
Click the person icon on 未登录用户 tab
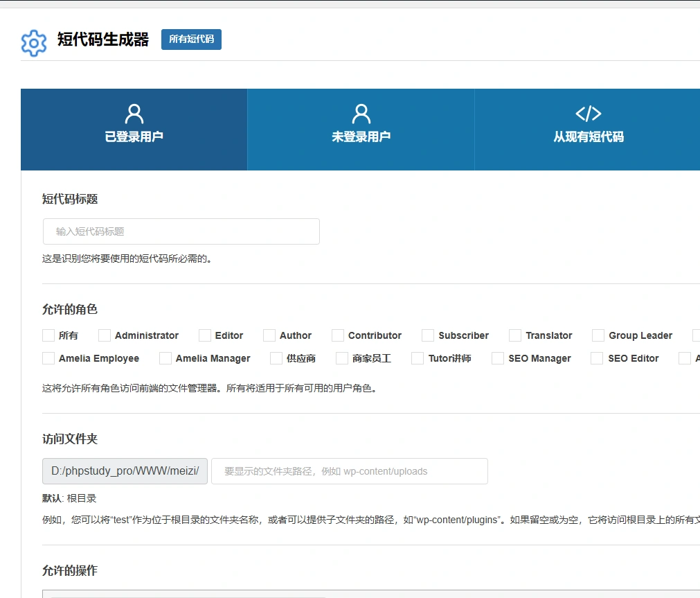(x=360, y=113)
